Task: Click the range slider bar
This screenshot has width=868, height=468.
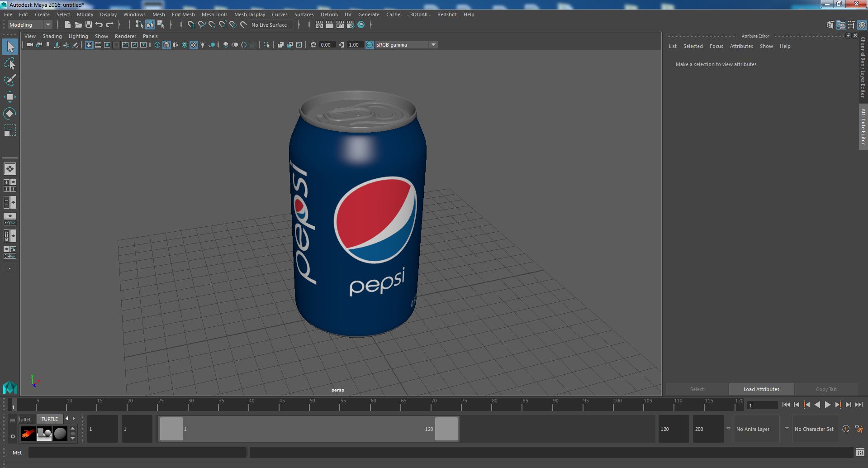Action: (309, 429)
